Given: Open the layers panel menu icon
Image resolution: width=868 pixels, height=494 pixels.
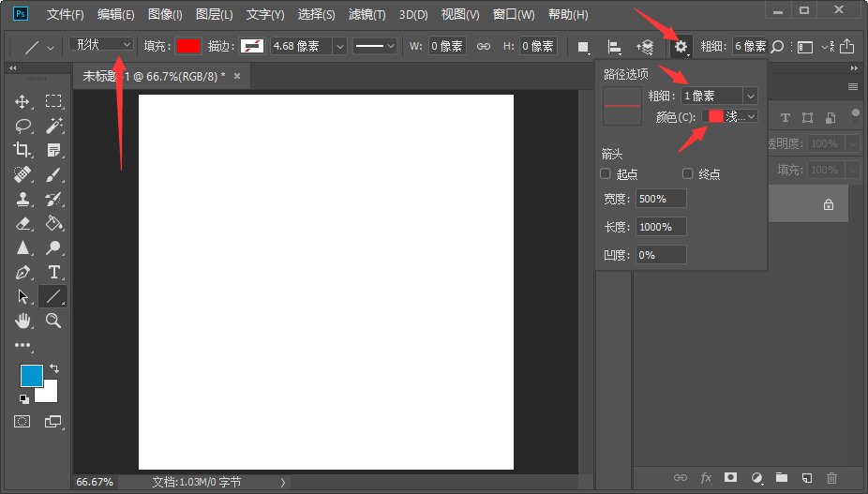Looking at the screenshot, I should 852,87.
